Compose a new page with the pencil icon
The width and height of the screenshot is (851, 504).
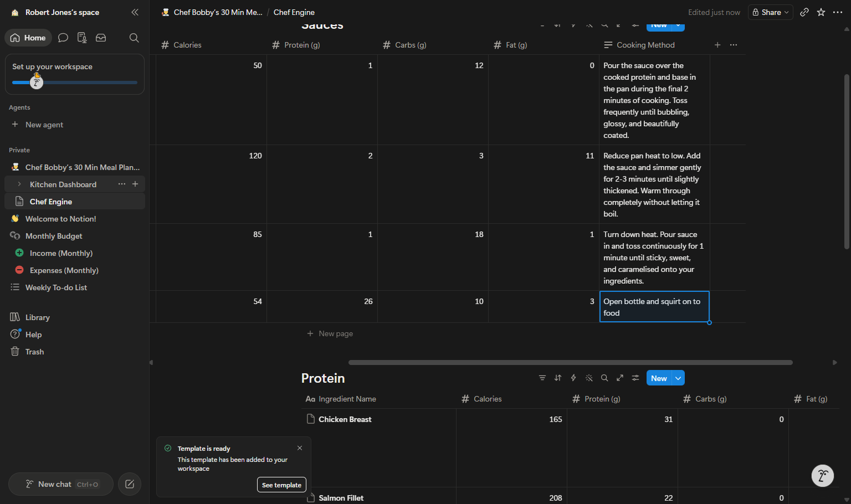(x=130, y=484)
